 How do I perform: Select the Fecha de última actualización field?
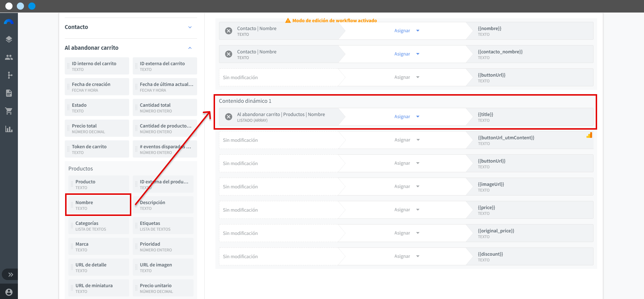(x=165, y=87)
